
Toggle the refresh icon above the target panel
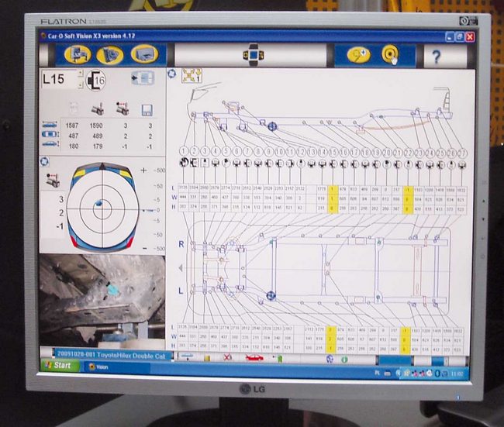click(x=44, y=161)
